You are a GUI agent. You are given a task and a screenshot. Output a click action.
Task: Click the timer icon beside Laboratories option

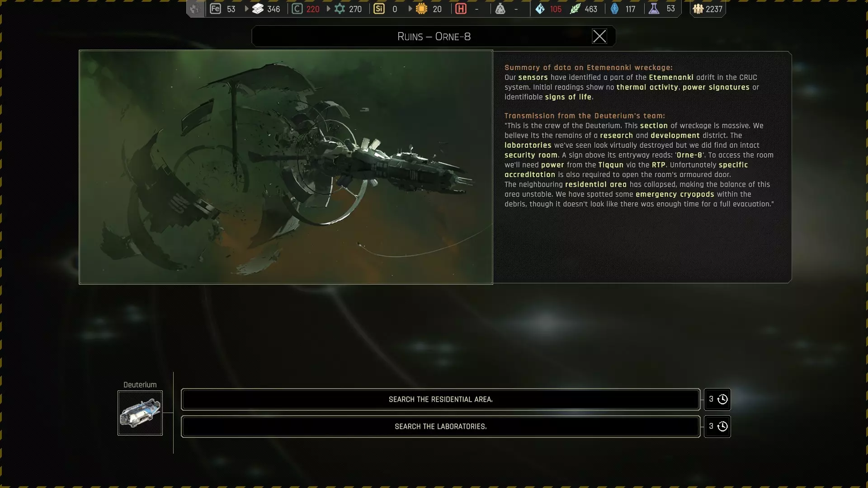coord(722,427)
